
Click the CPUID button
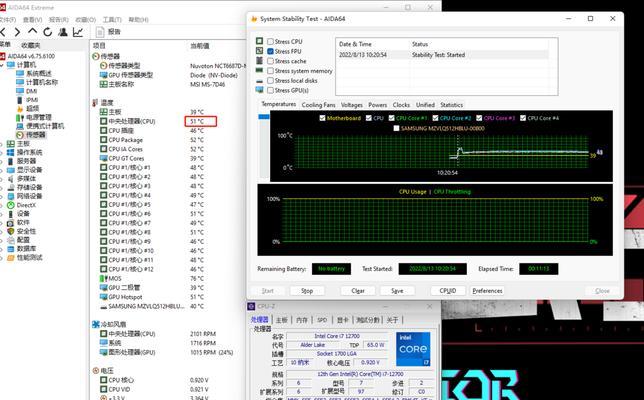click(x=448, y=291)
